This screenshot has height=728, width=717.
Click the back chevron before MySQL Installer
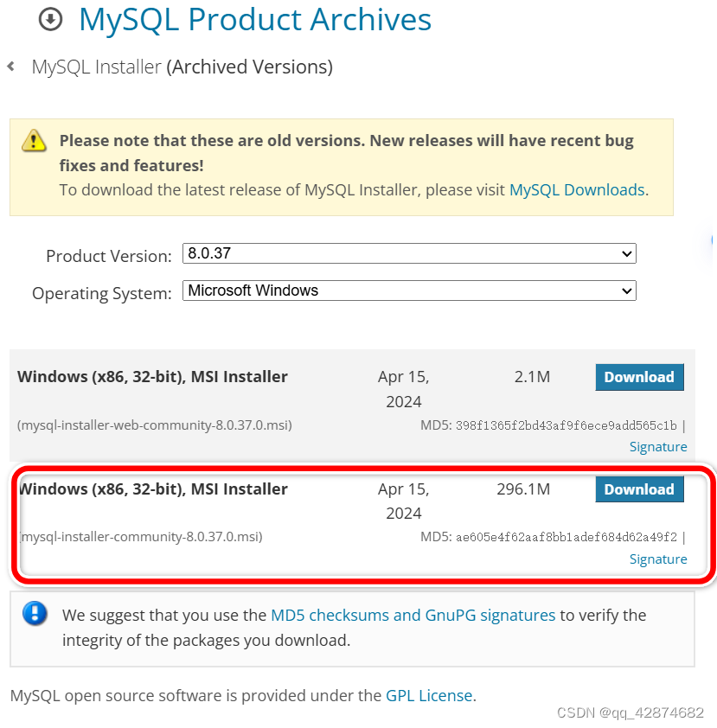pyautogui.click(x=10, y=66)
